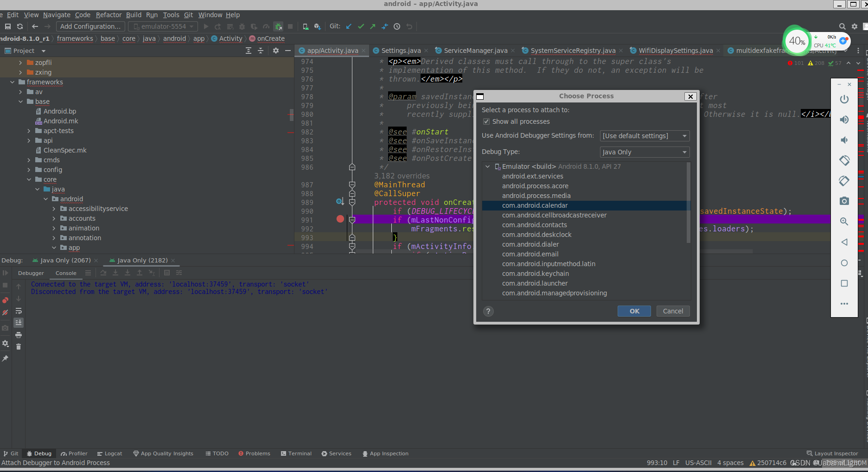868x472 pixels.
Task: Click Expand All in Project panel
Action: click(249, 51)
